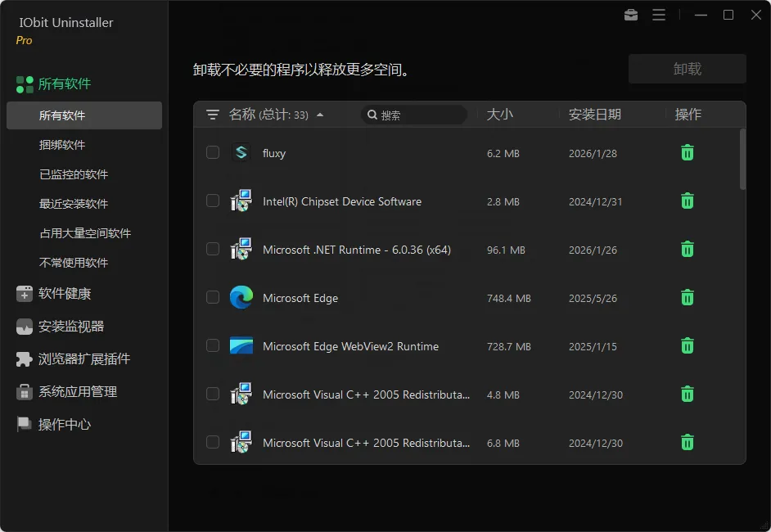Viewport: 771px width, 532px height.
Task: Click the 名称 (总计: 33) column header
Action: (x=268, y=115)
